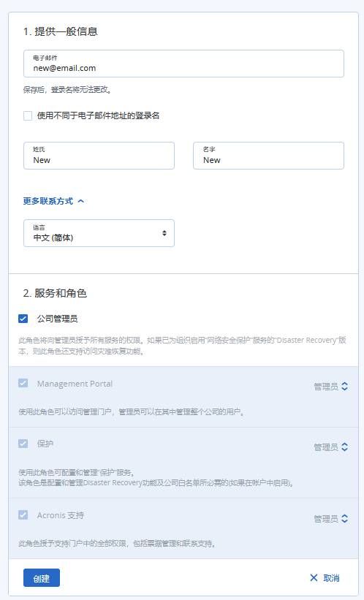This screenshot has height=600, width=364.
Task: Open 管理员 role dropdown for 保护
Action: [330, 447]
